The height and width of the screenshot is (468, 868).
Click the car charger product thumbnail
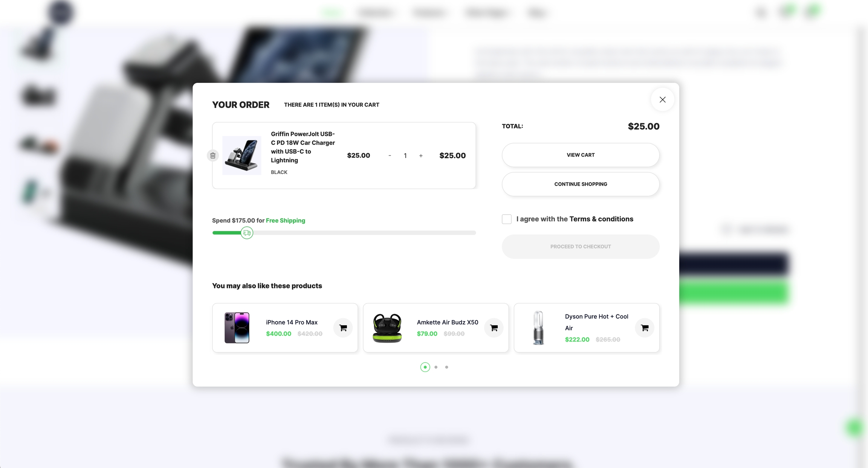pos(241,155)
